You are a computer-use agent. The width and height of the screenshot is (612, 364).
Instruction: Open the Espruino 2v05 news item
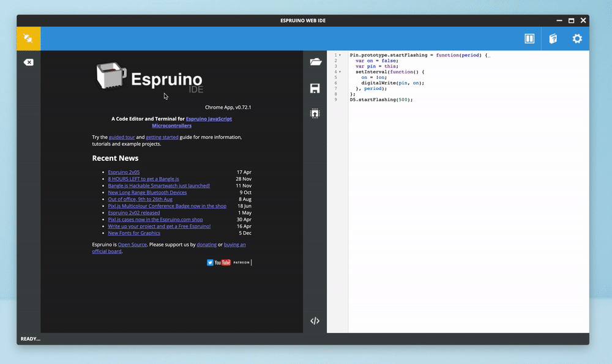pyautogui.click(x=124, y=172)
